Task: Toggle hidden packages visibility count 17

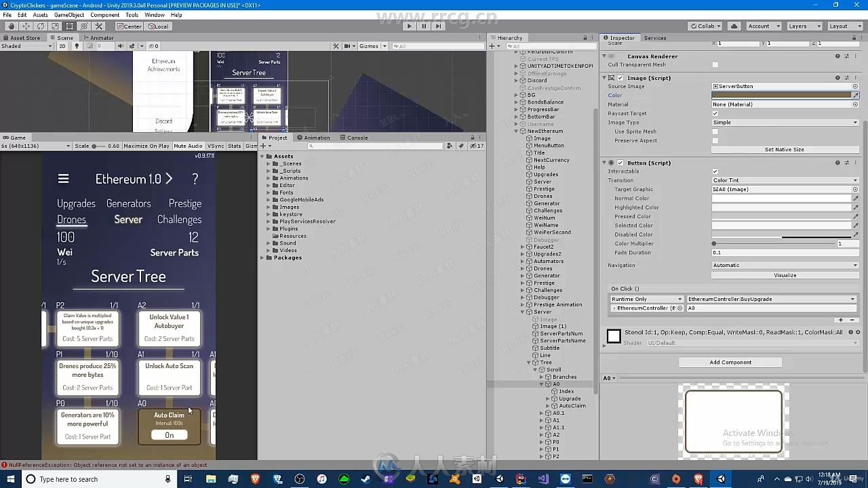Action: click(x=479, y=146)
